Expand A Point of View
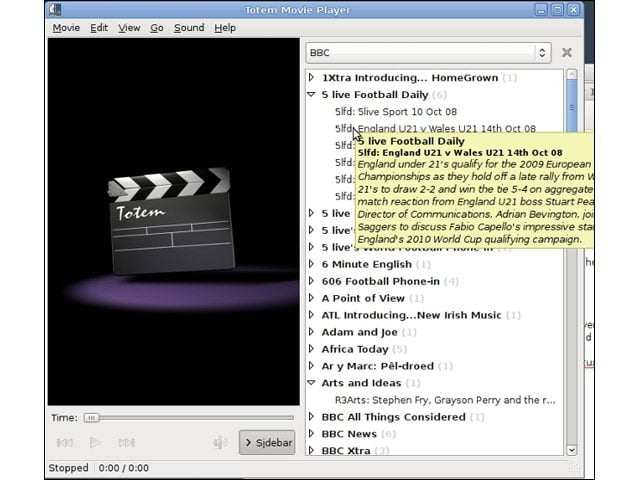The width and height of the screenshot is (640, 480). point(311,298)
